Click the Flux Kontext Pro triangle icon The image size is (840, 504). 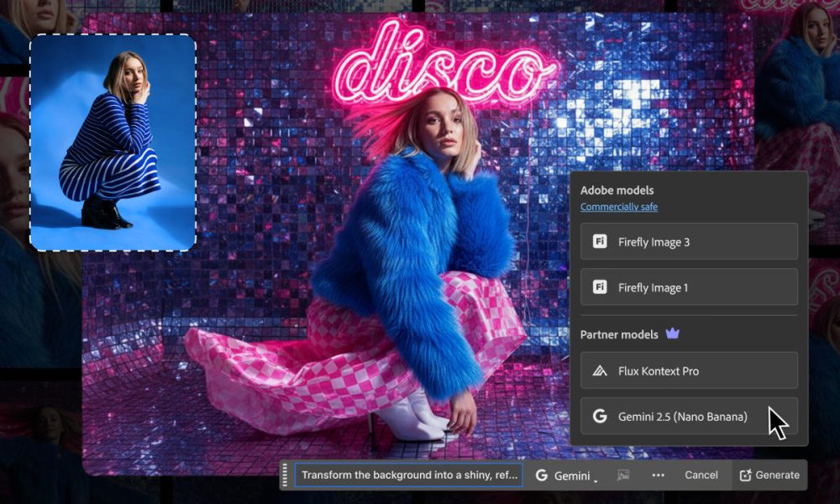coord(601,370)
